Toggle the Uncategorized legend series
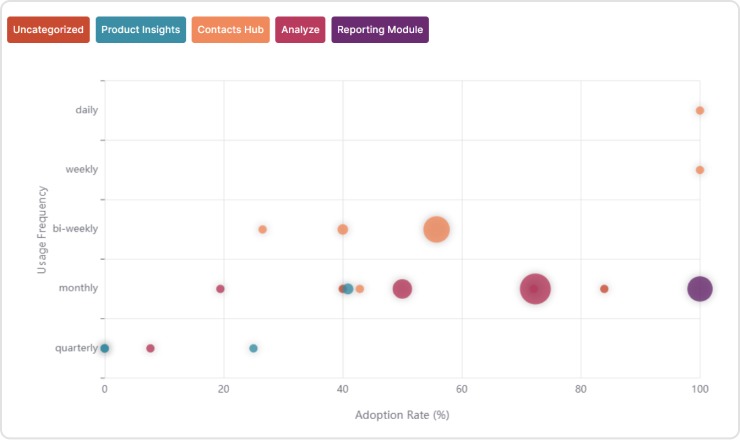This screenshot has width=740, height=440. 48,30
